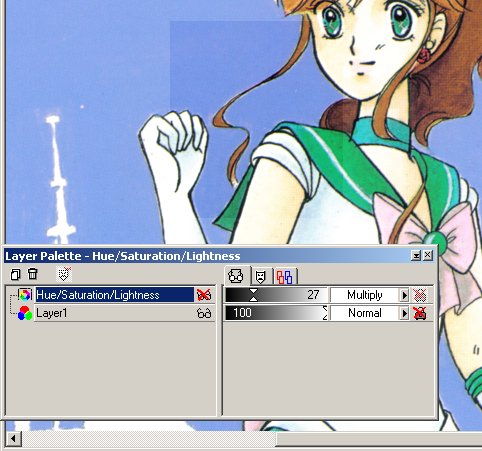Screen dimensions: 482x451
Task: Click the Multiply blend mode field
Action: click(365, 295)
